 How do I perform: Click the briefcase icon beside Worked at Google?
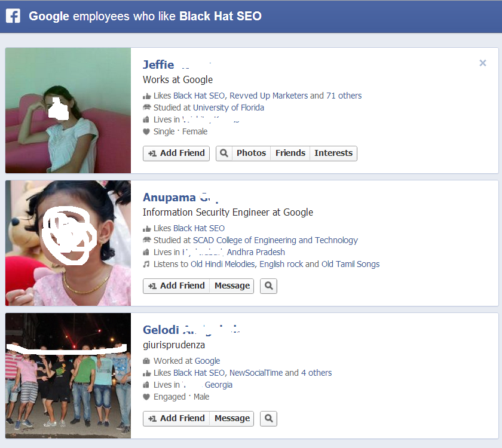pyautogui.click(x=146, y=361)
